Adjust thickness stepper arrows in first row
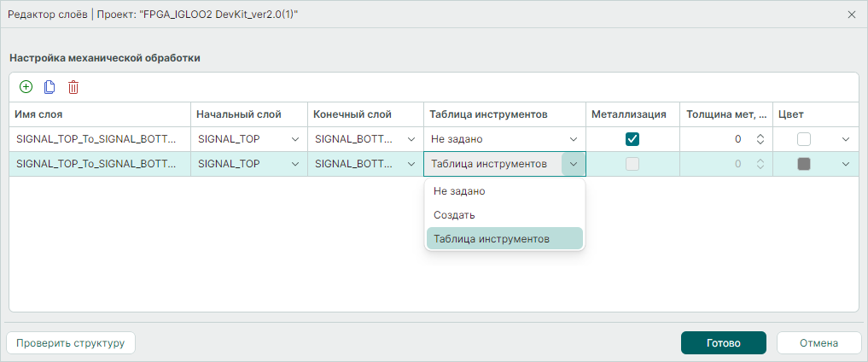The image size is (868, 362). (759, 139)
